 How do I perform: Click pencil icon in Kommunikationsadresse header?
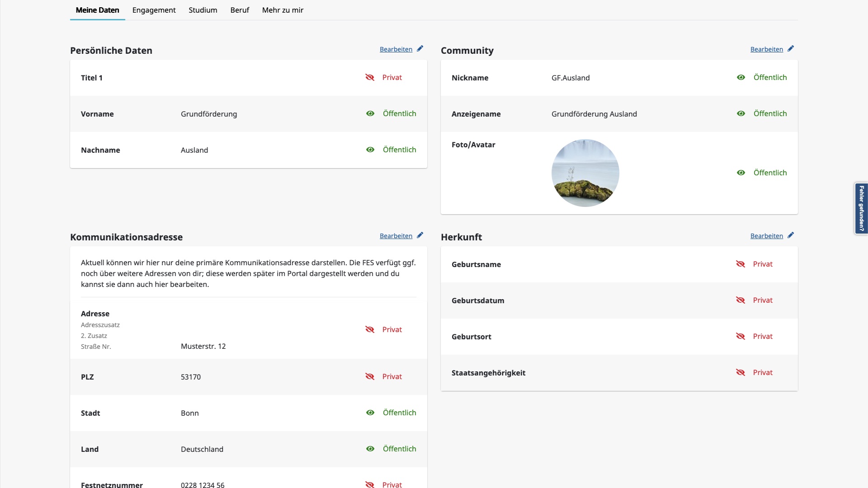[x=420, y=235]
